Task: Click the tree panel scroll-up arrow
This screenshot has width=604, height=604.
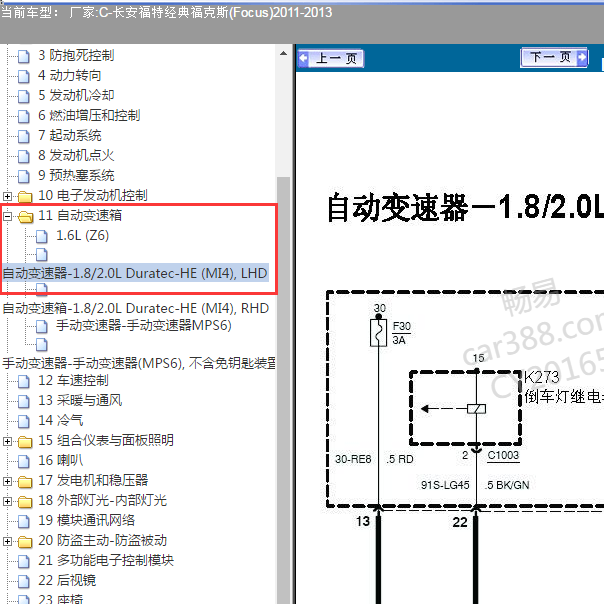Action: (284, 53)
